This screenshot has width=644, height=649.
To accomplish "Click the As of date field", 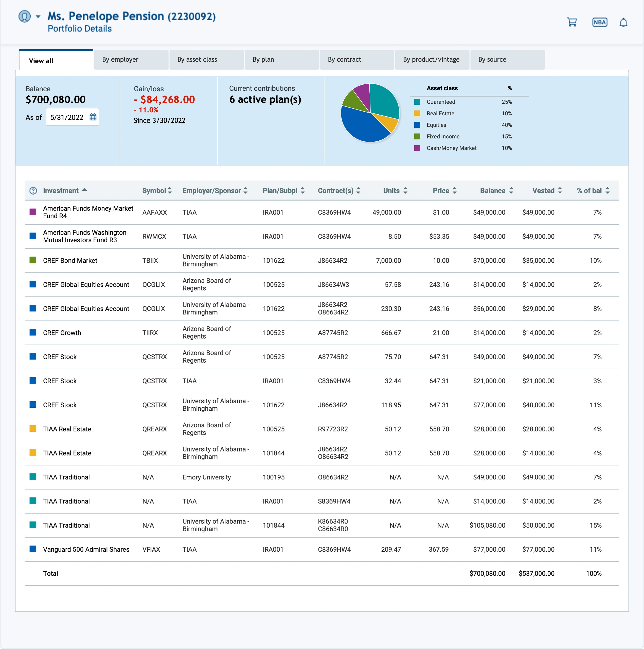I will click(x=67, y=117).
